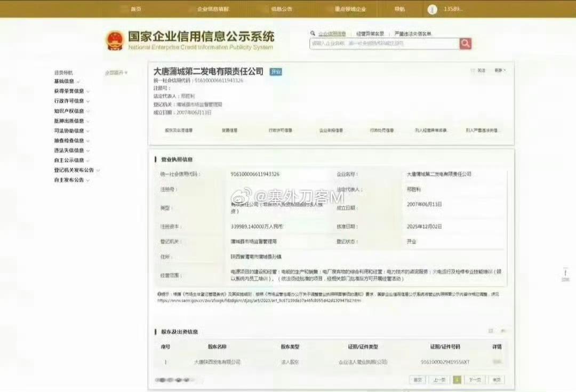Screen dimensions: 576x392
Task: Expand the 司法协助信息 sidebar section
Action: [71, 131]
